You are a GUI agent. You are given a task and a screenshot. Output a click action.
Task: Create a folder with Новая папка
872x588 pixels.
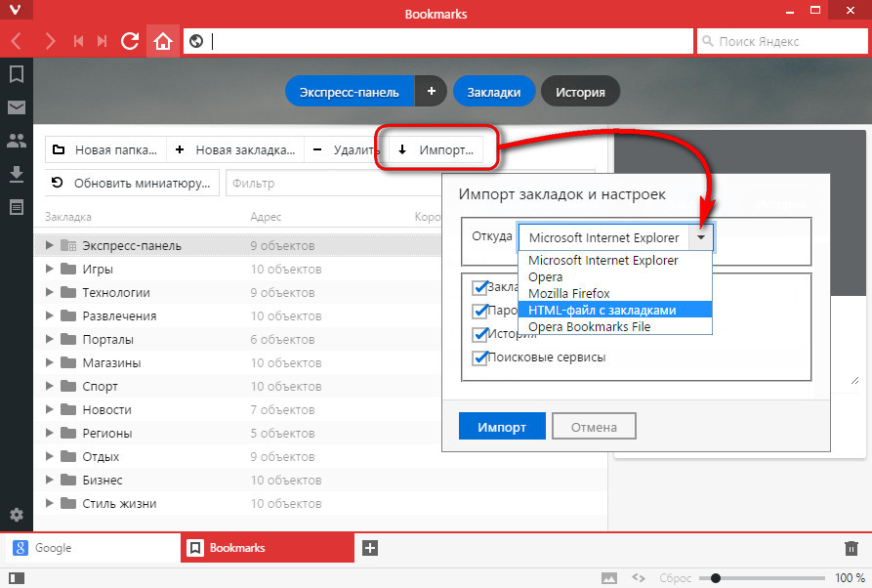pos(105,149)
